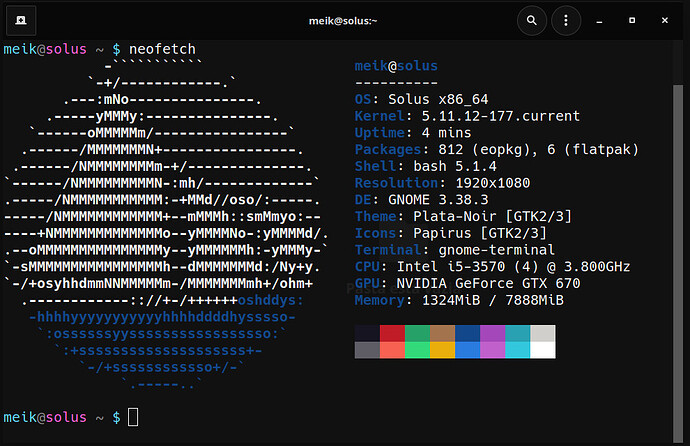Click the 'Theme' label
The height and width of the screenshot is (446, 690).
pyautogui.click(x=375, y=216)
